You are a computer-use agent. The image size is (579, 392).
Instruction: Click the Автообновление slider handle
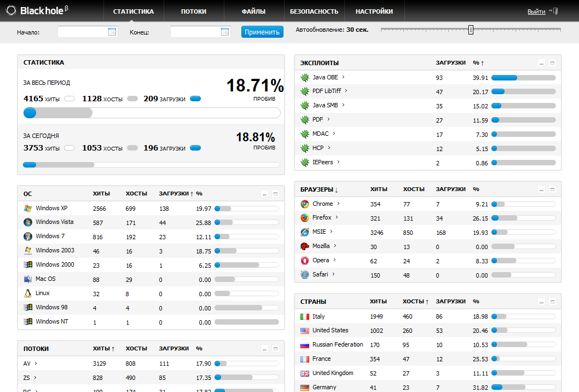[x=471, y=30]
